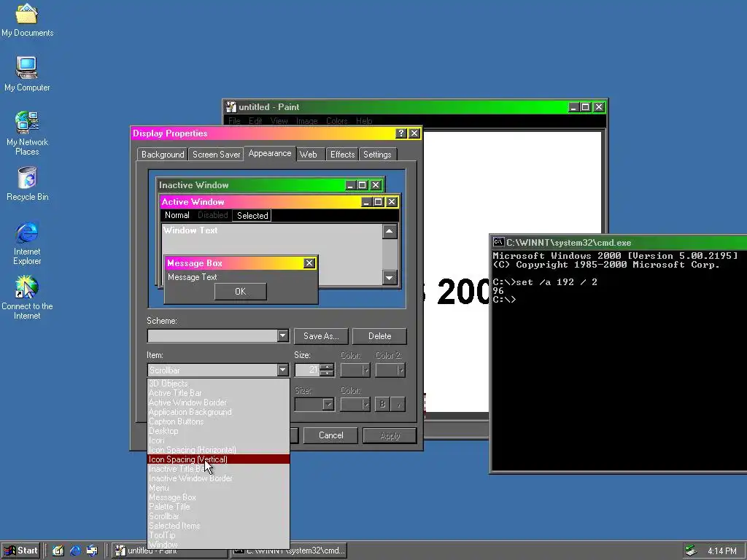Click the Delete scheme button
Screen dimensions: 747x560
379,336
